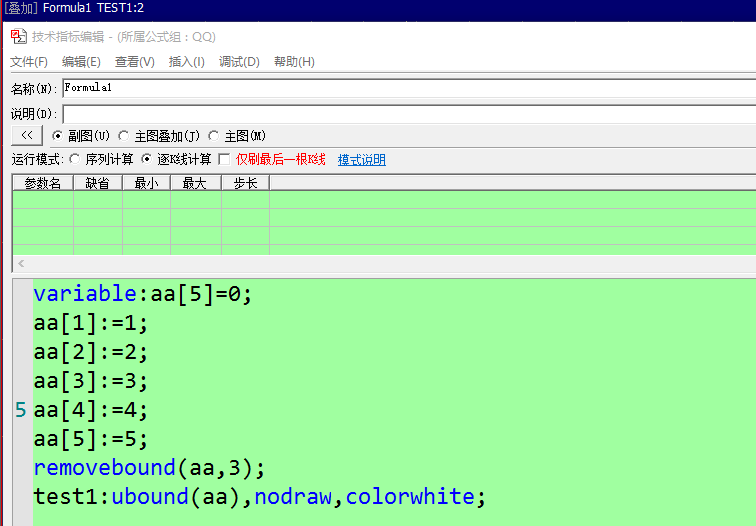The image size is (756, 526).
Task: Click the formula editor window icon
Action: (18, 36)
